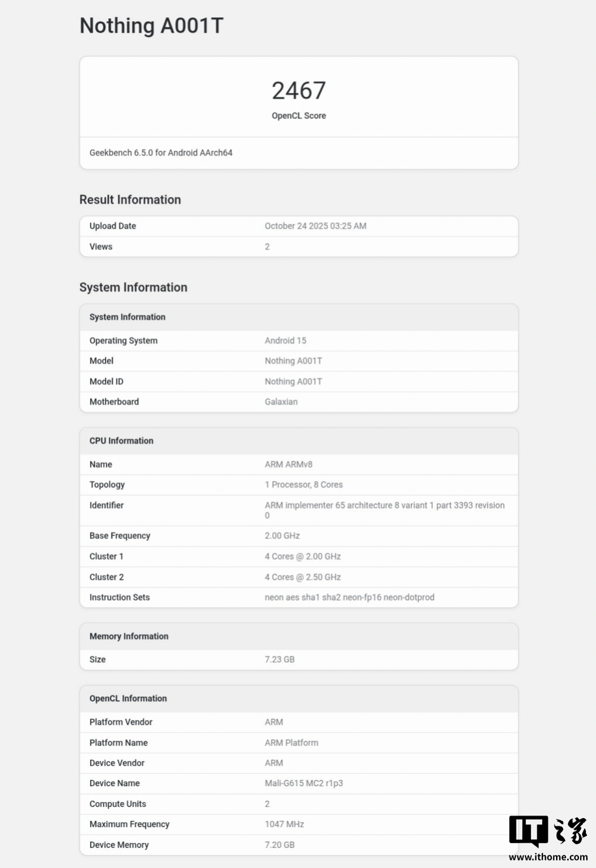Screen dimensions: 596x868
Task: Click the 2467 OpenCL score number
Action: [x=299, y=90]
